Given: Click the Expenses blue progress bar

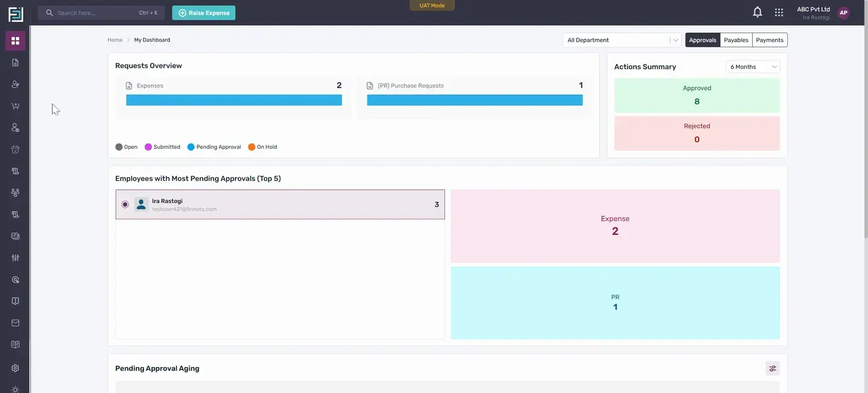Looking at the screenshot, I should coord(234,100).
